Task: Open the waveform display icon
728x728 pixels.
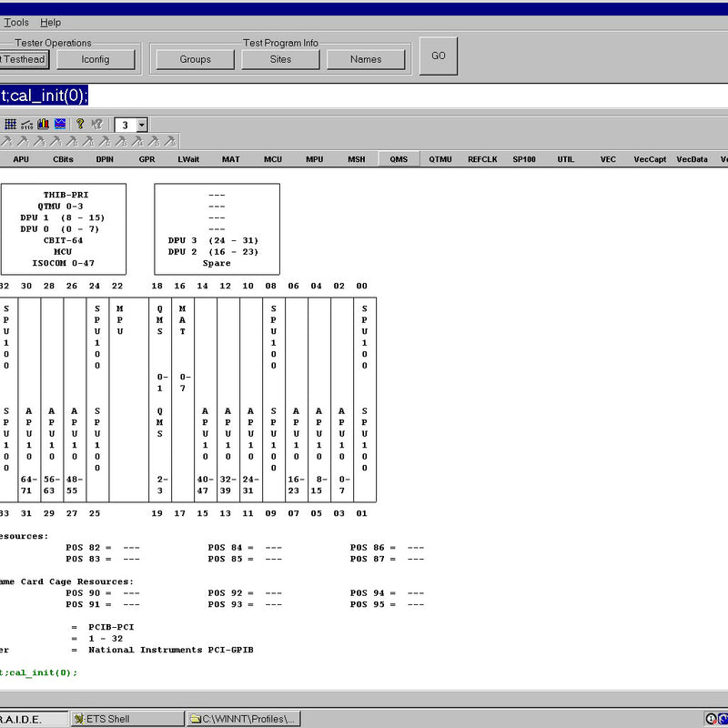Action: (59, 125)
